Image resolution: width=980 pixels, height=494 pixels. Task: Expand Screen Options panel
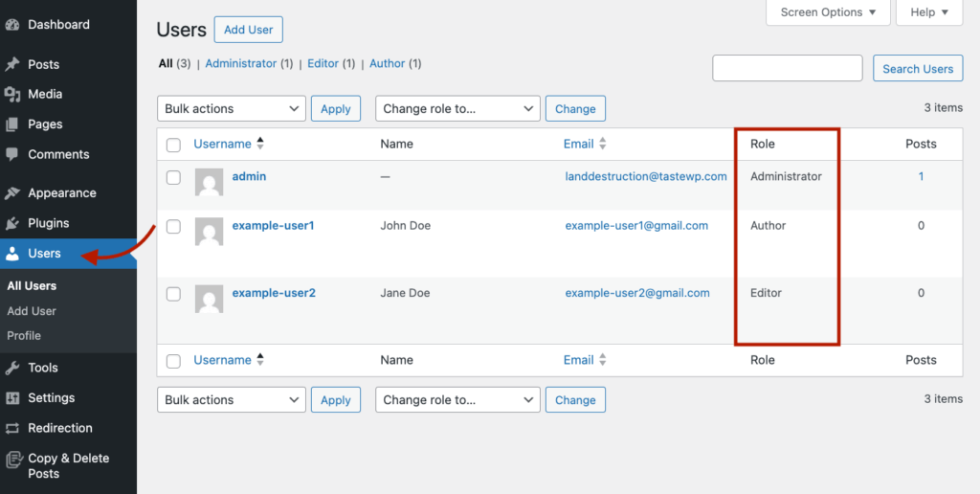coord(828,12)
